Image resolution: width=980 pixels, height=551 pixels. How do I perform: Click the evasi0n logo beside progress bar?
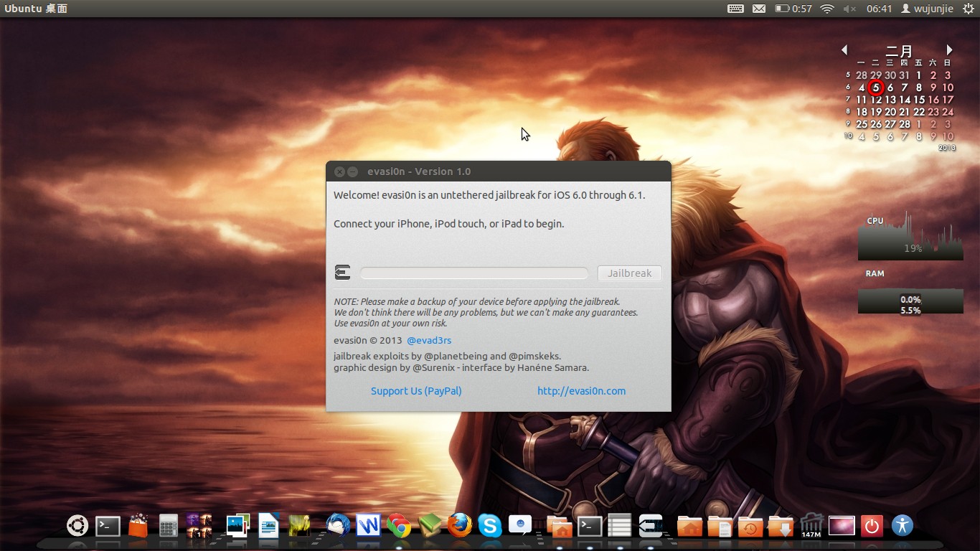[343, 273]
